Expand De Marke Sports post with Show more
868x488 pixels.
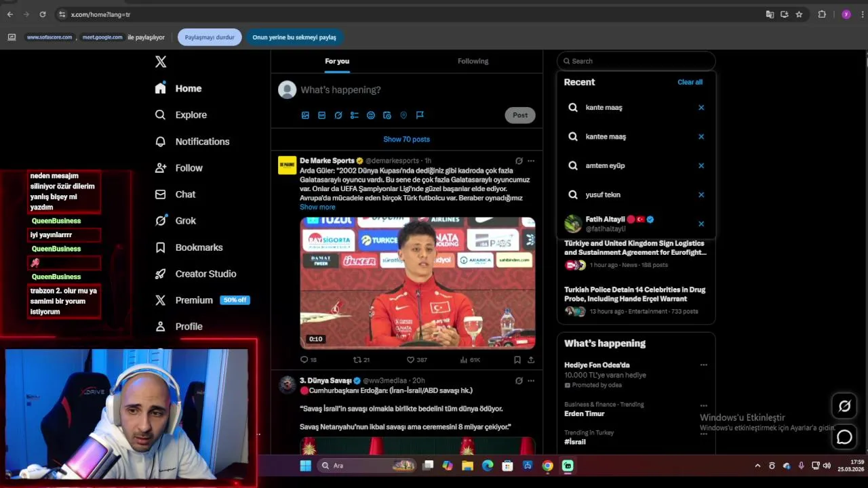317,207
